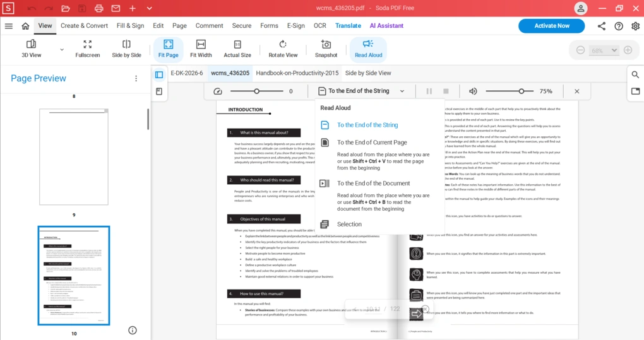The width and height of the screenshot is (644, 340).
Task: Open the help menu
Action: (619, 26)
